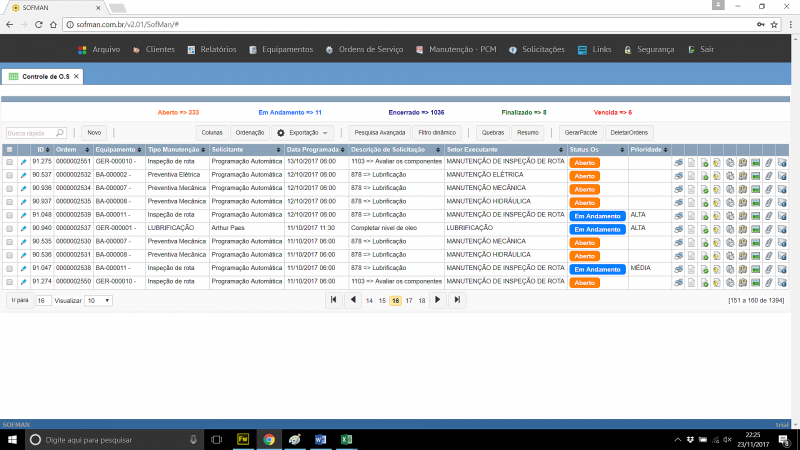Click the Pesquisa Avançada button
Image resolution: width=800 pixels, height=450 pixels.
pos(380,132)
